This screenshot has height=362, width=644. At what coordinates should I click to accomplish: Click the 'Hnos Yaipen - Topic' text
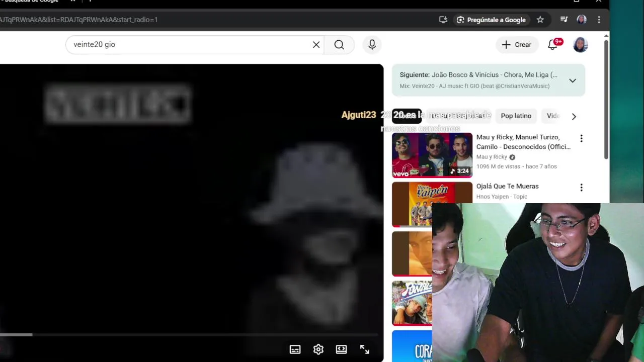tap(502, 197)
